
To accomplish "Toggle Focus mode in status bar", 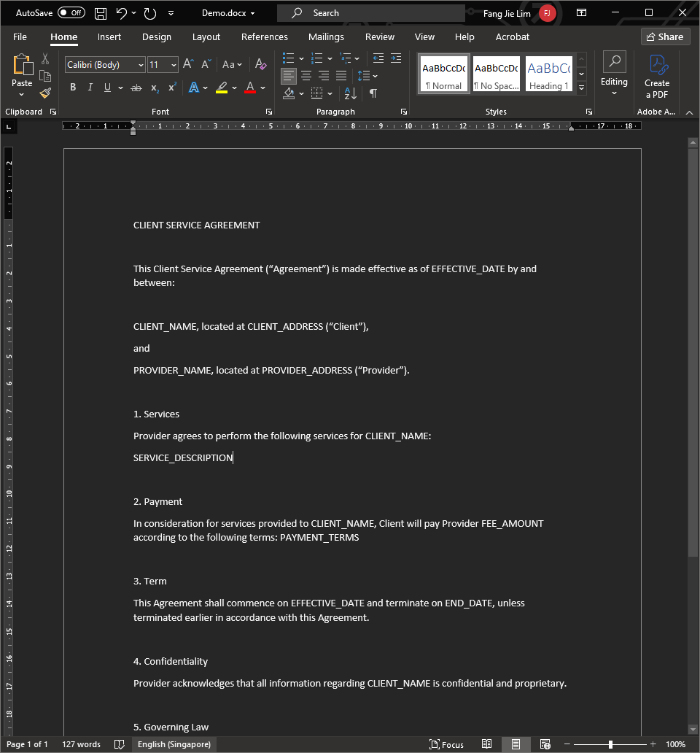I will tap(447, 744).
